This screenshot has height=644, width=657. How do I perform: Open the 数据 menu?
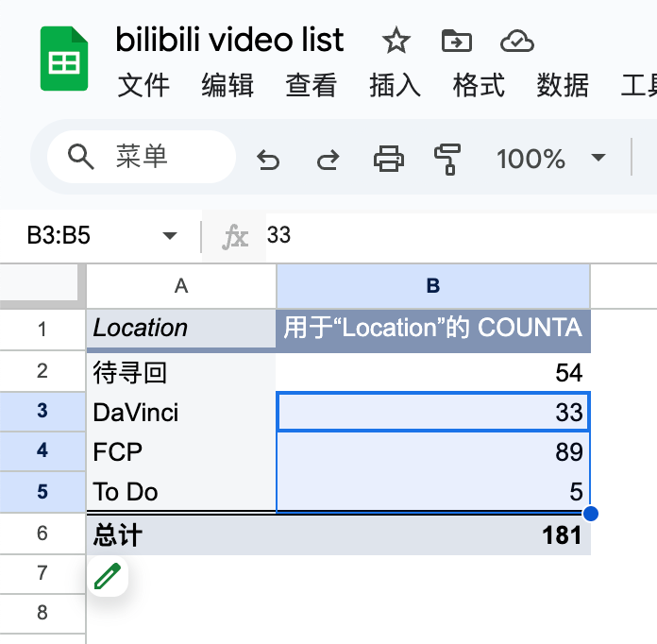563,86
